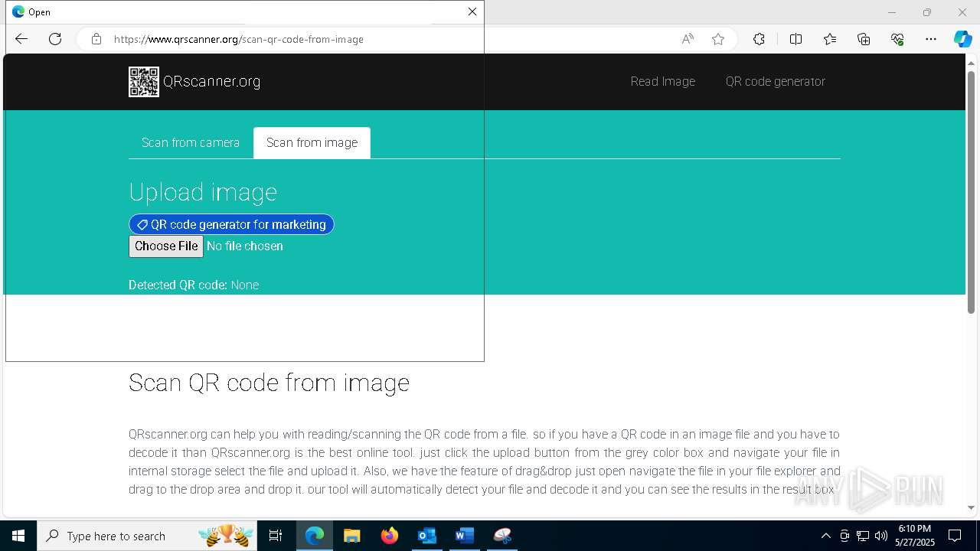Open browser Extensions icon
Screen dimensions: 980x551
(x=759, y=39)
